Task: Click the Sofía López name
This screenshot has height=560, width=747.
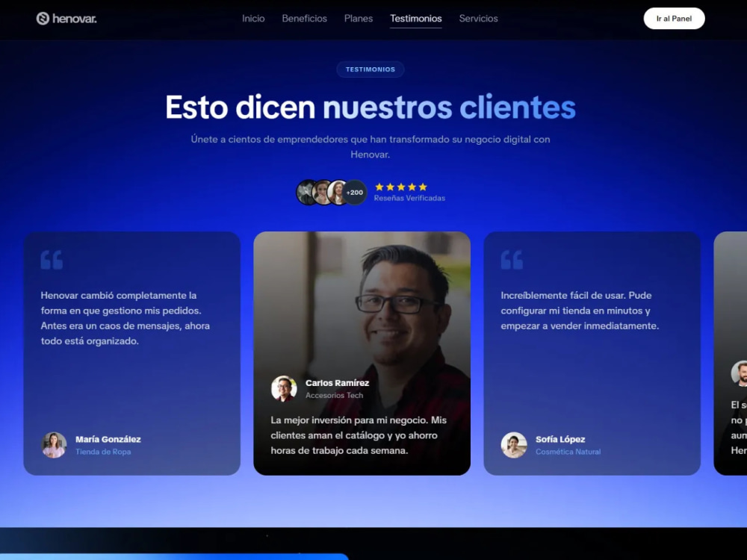Action: point(560,440)
